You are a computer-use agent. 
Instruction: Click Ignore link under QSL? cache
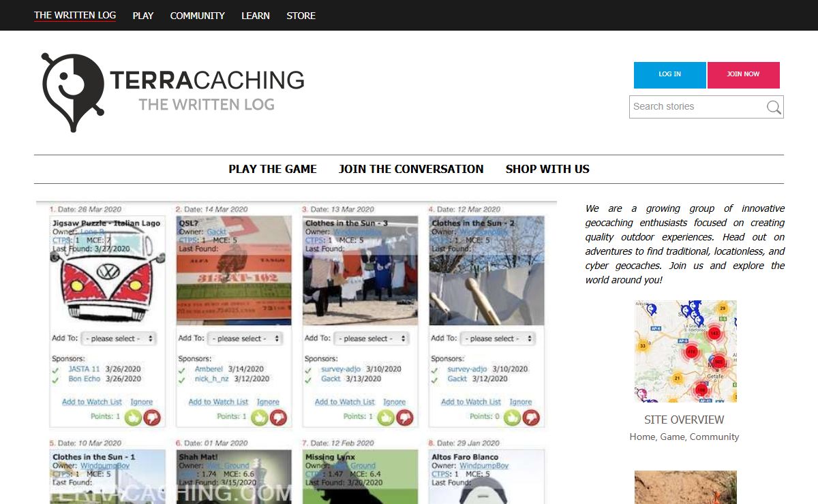pos(268,402)
